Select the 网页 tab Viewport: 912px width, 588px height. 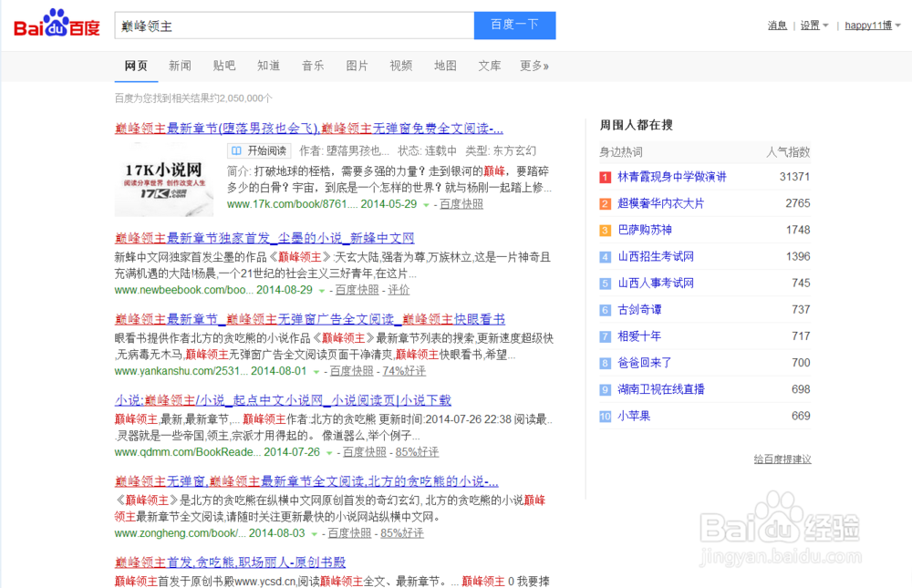pos(136,66)
